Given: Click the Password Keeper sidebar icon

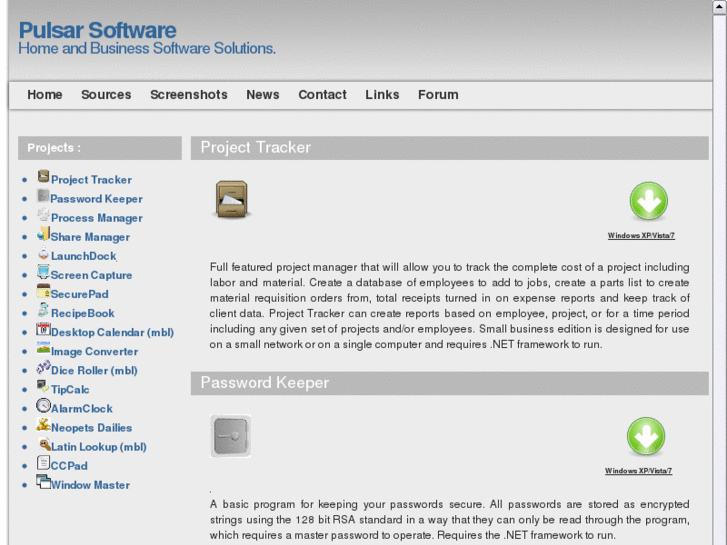Looking at the screenshot, I should tap(43, 196).
